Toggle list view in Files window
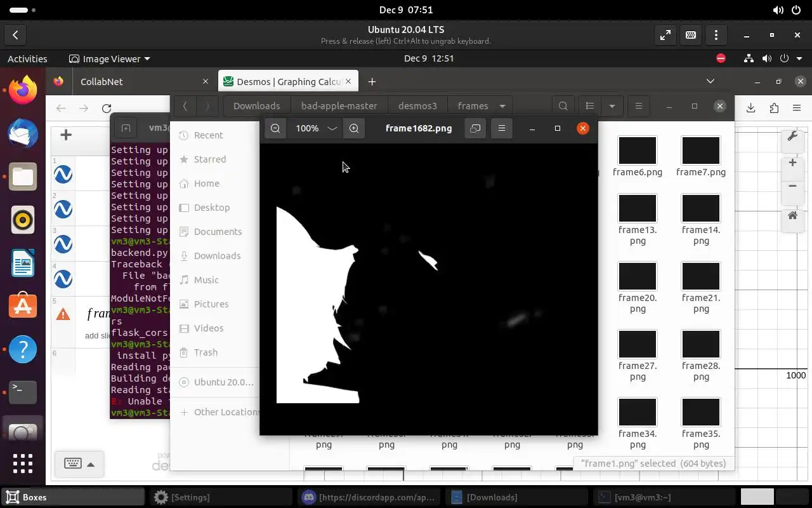812x508 pixels. 590,106
